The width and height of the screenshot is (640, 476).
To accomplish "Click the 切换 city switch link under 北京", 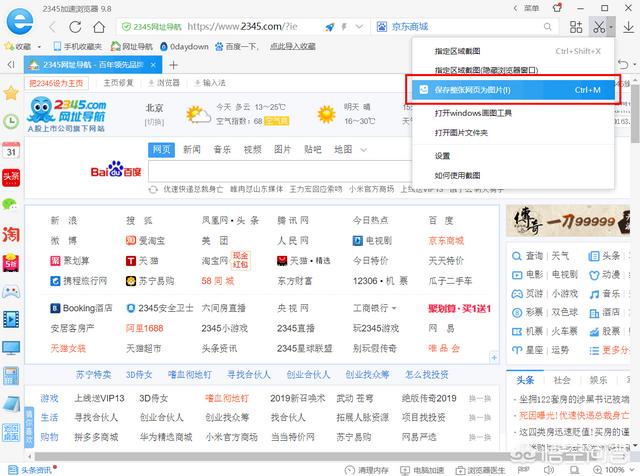I will [x=154, y=122].
